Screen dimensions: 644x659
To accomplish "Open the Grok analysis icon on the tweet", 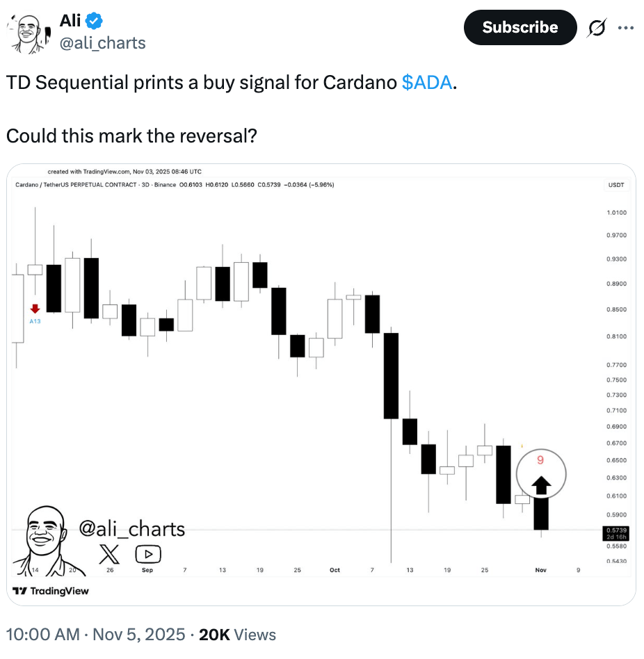I will (x=597, y=28).
